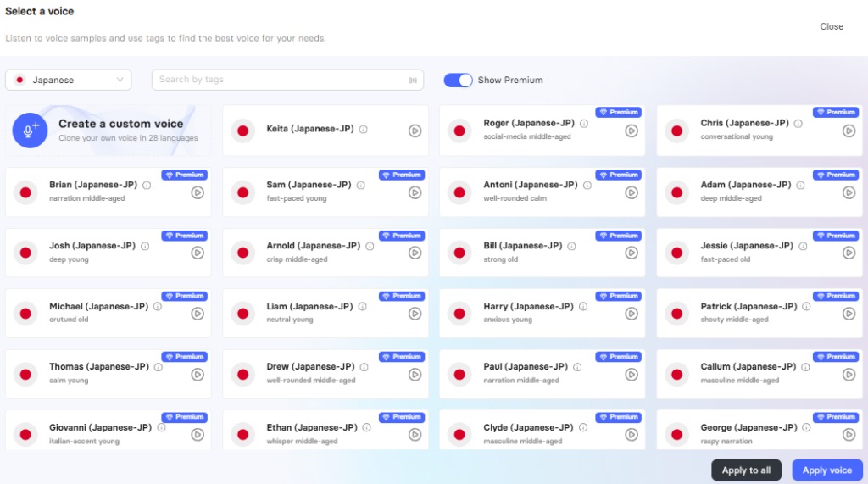Play the Sam voice sample

pyautogui.click(x=415, y=192)
